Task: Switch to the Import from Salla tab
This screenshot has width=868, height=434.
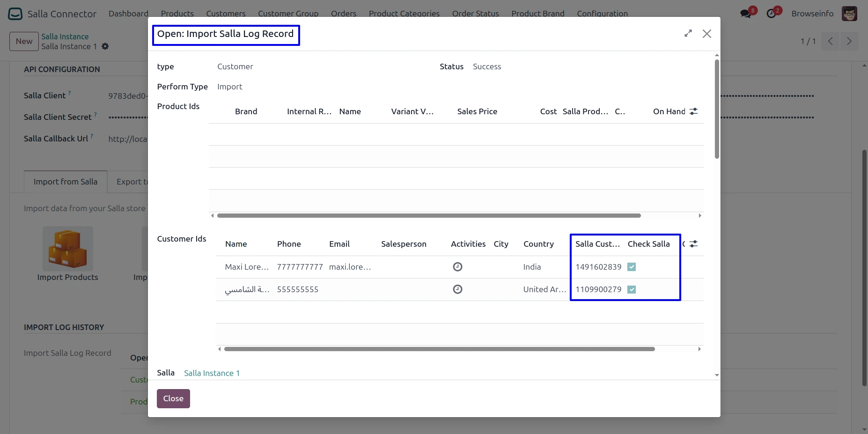Action: click(x=66, y=182)
